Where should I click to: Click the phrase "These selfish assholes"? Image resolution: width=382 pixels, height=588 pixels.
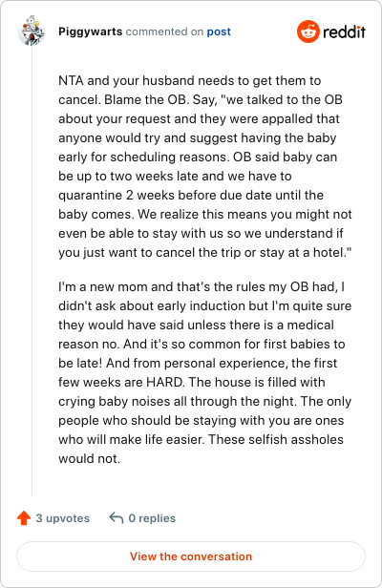coord(276,439)
